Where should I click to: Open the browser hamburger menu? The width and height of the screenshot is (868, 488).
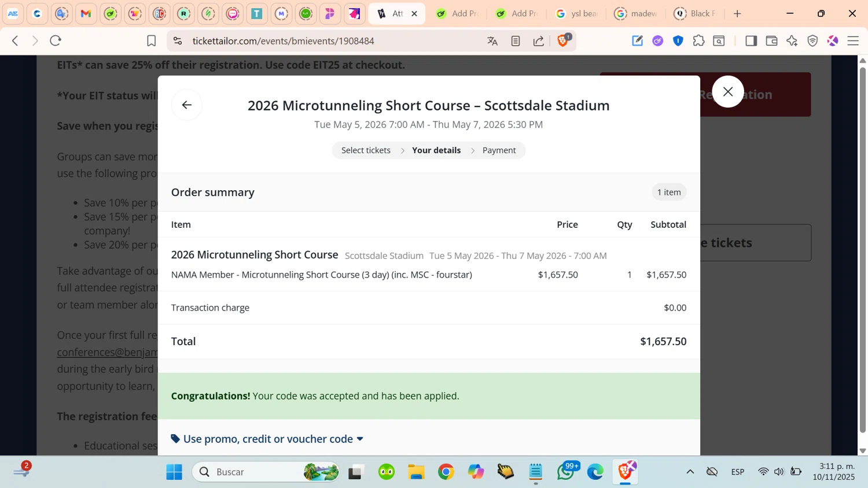pyautogui.click(x=853, y=41)
